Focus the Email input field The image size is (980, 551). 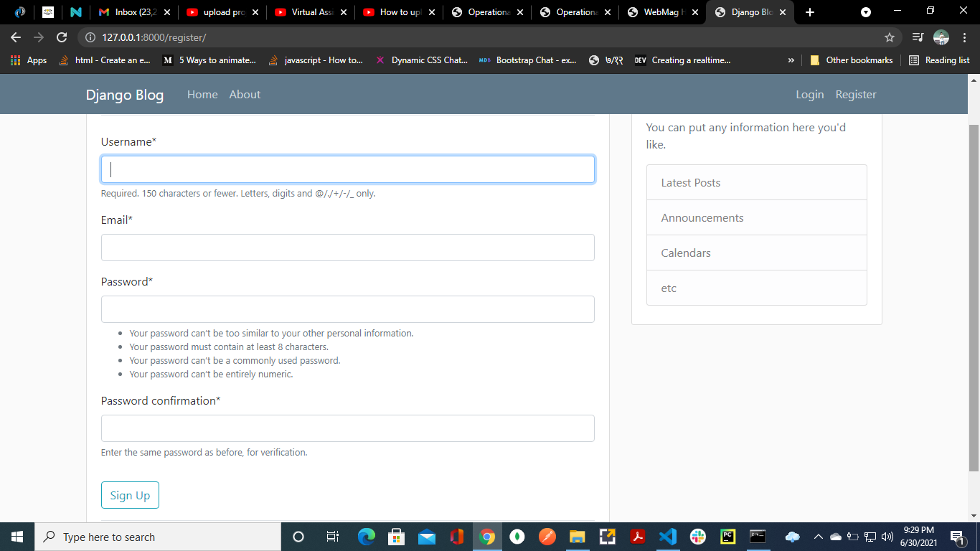(347, 247)
